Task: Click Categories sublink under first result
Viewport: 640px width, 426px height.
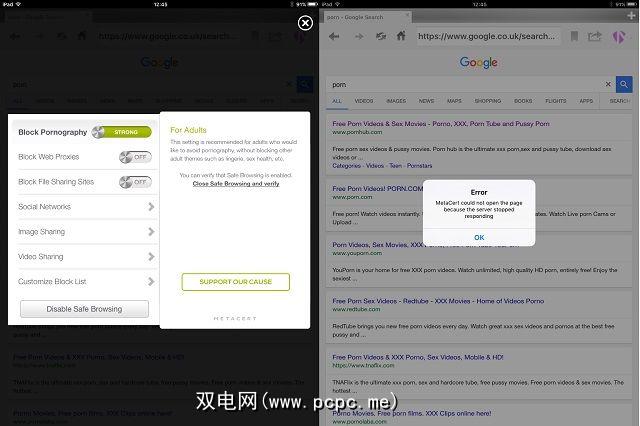Action: tap(347, 166)
